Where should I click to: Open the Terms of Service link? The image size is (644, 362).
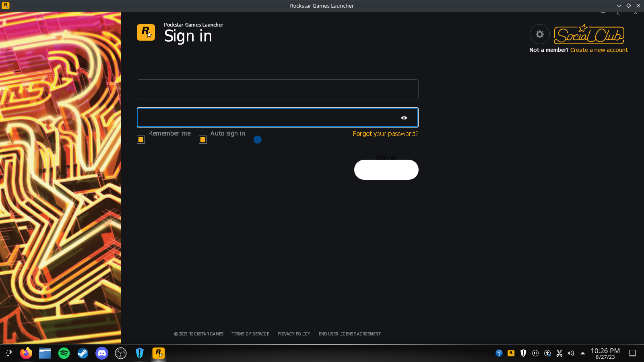coord(250,334)
